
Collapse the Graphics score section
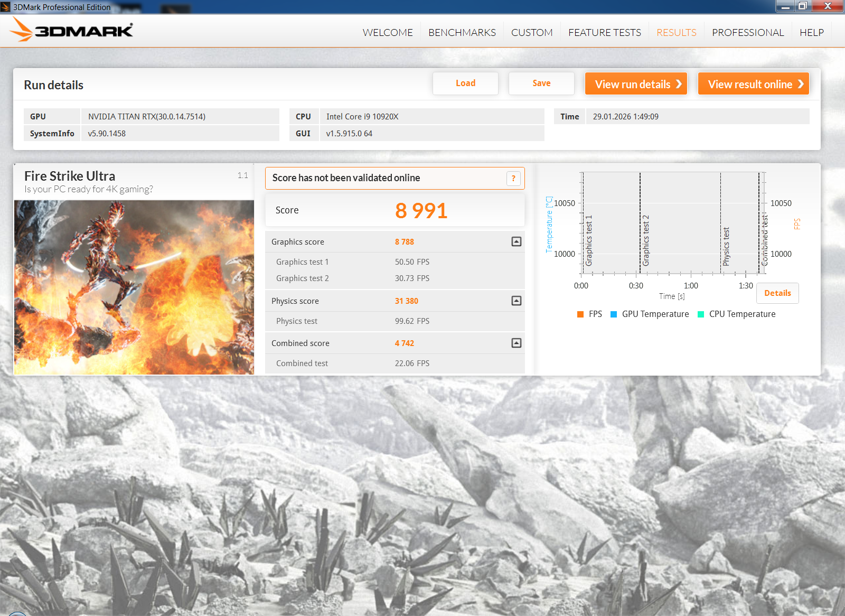(516, 241)
